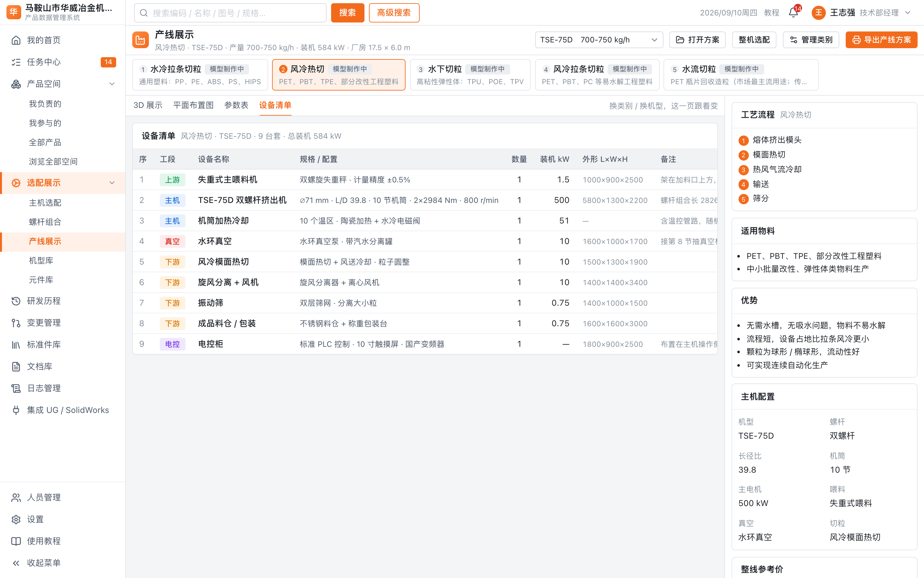This screenshot has width=924, height=578.
Task: Click the book icon beside 使用教程
Action: 16,541
